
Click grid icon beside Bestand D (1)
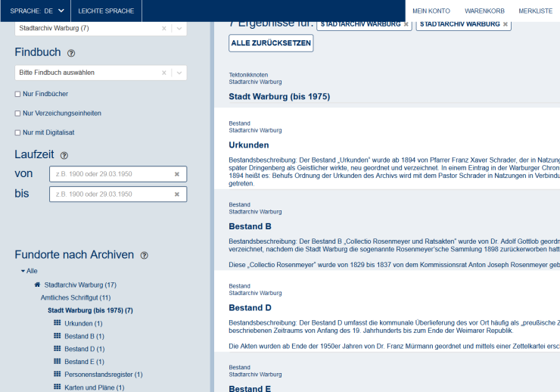coord(58,348)
